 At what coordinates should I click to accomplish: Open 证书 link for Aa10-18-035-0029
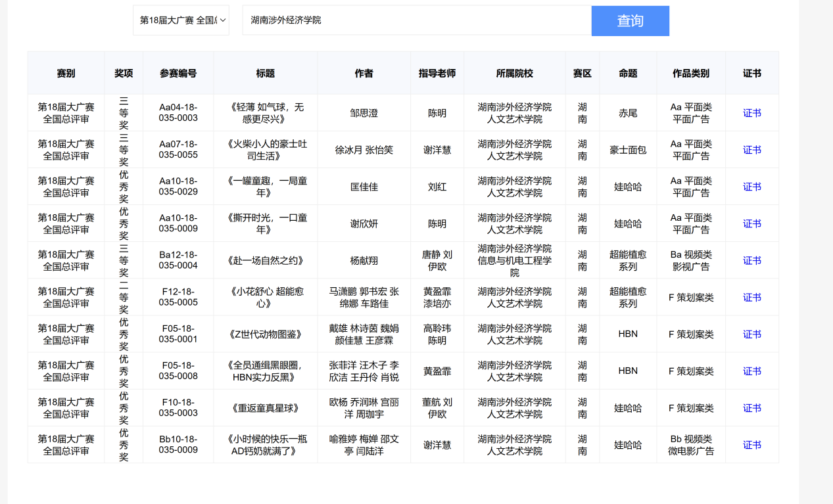coord(752,187)
